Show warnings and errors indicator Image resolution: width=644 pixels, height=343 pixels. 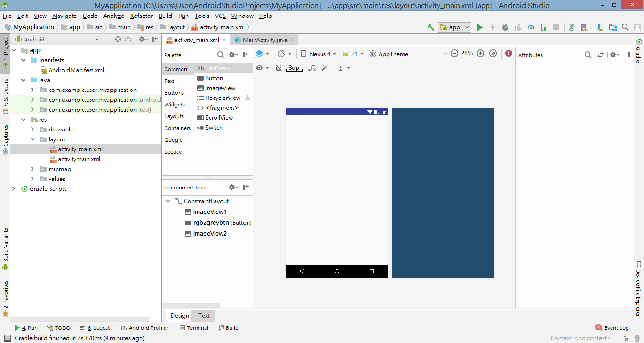508,54
